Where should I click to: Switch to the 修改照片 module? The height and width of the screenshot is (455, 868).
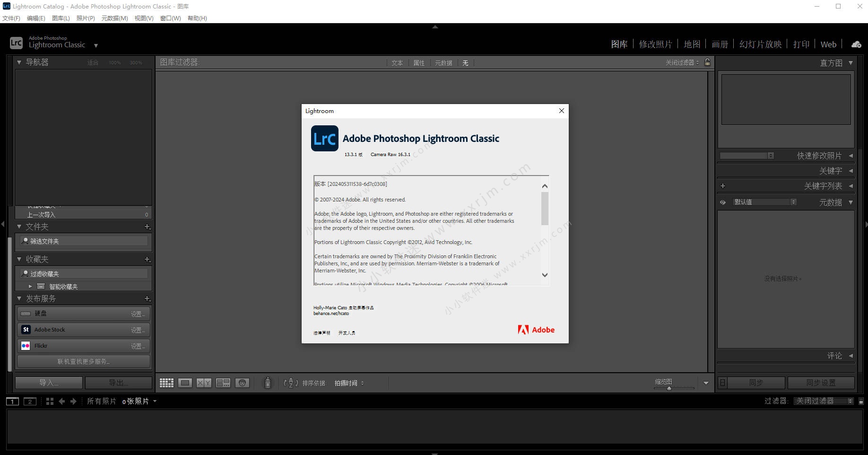pyautogui.click(x=655, y=44)
